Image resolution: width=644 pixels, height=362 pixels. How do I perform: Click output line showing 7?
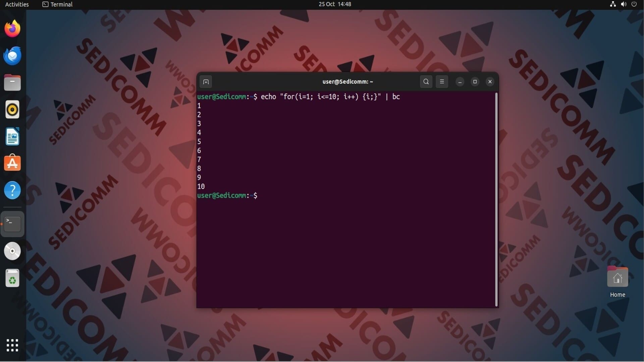tap(199, 160)
